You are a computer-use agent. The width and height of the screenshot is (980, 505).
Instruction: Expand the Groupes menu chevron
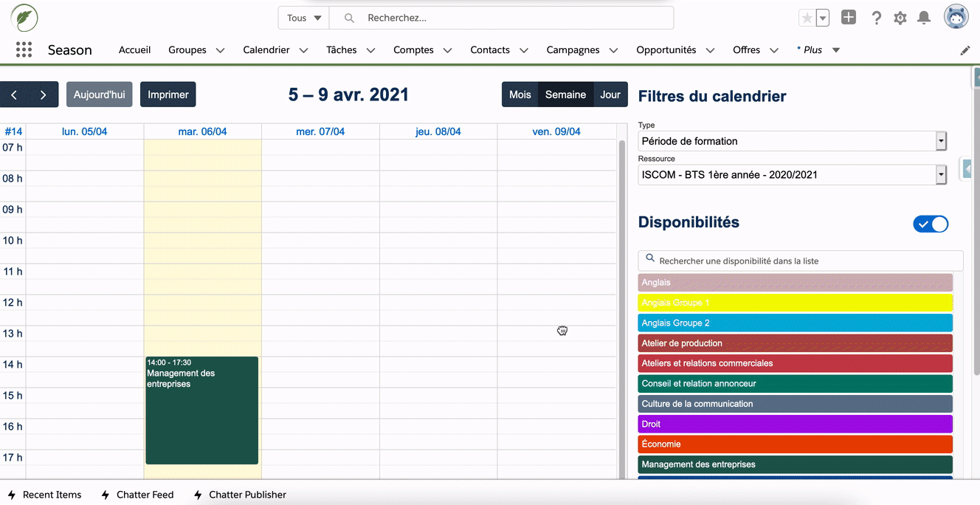point(220,49)
